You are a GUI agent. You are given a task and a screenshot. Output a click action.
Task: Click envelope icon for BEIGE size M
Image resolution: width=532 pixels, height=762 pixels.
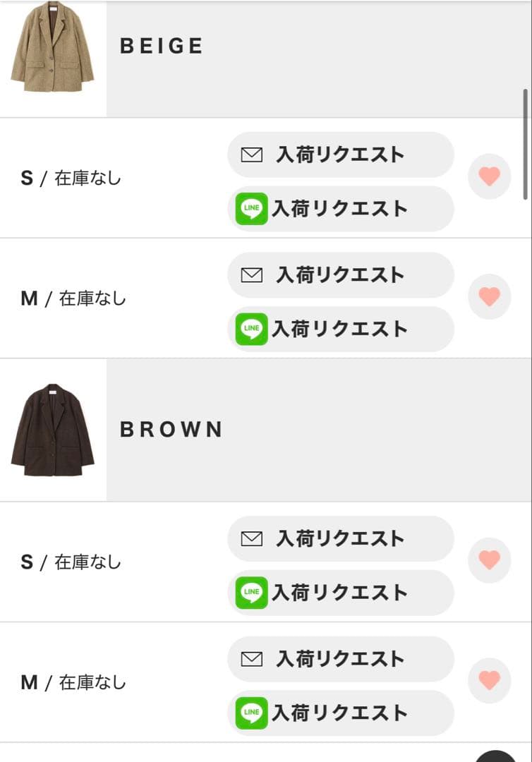[252, 275]
